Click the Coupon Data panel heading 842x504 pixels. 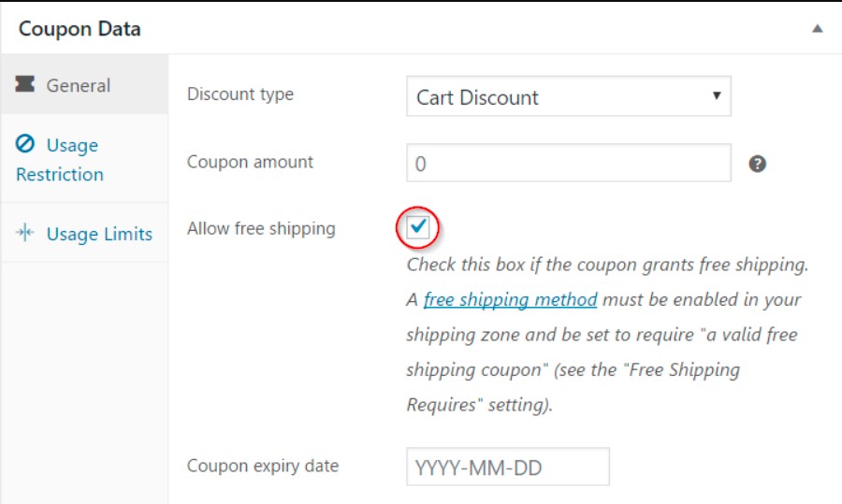tap(80, 29)
